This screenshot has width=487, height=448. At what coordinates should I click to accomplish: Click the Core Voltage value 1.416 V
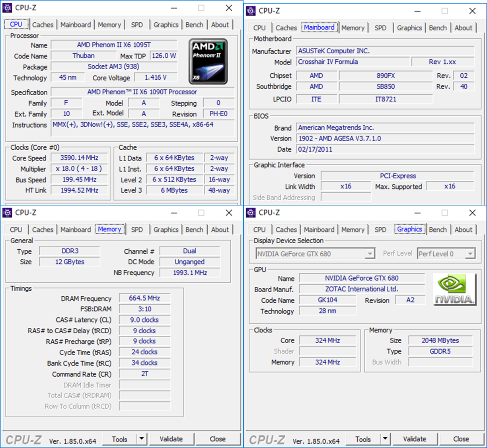[156, 78]
